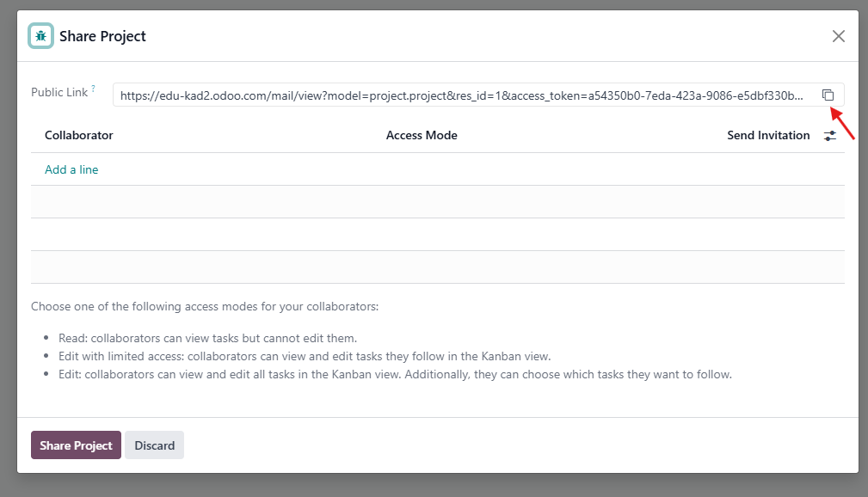
Task: Click the Public Link field label
Action: (x=59, y=92)
